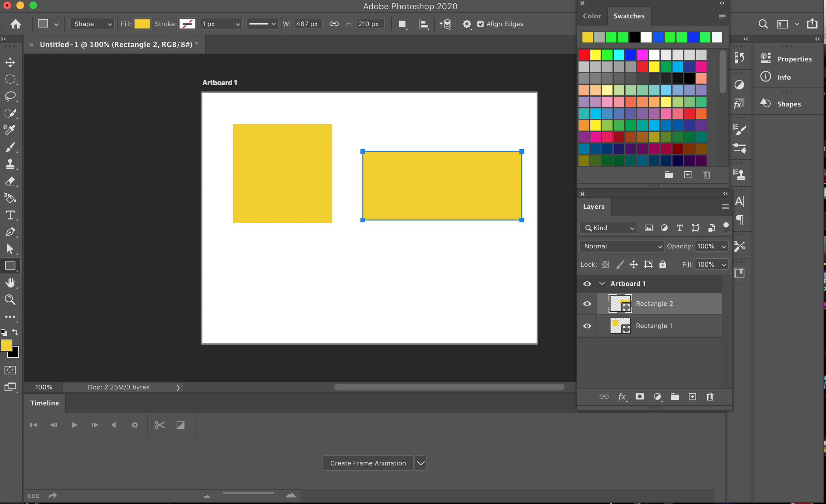Screen dimensions: 826x504
Task: Collapse the Artboard 1 layer group
Action: click(x=602, y=283)
